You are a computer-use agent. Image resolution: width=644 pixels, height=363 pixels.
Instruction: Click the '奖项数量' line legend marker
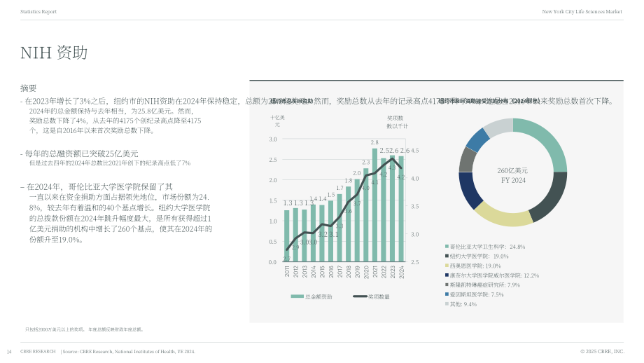[360, 296]
